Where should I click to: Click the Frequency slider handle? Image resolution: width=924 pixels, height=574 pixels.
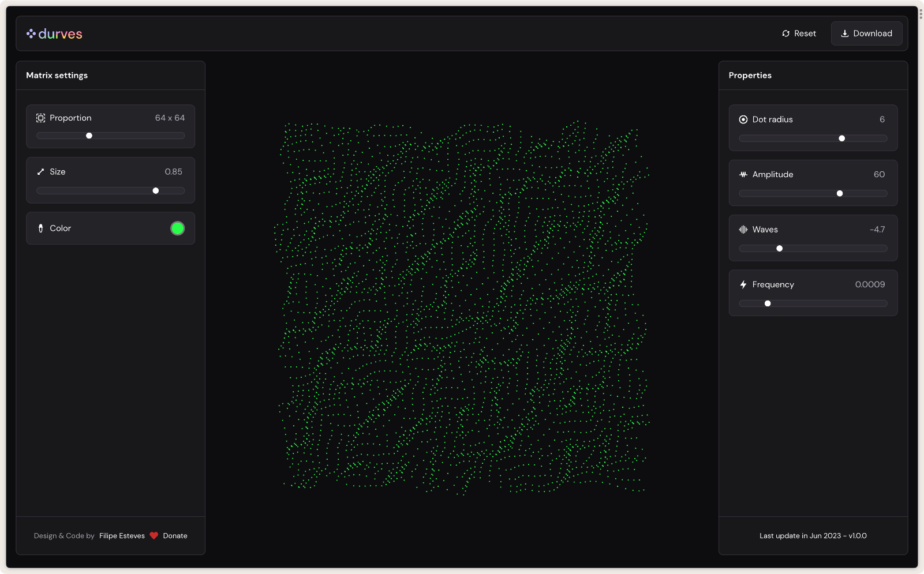coord(768,303)
